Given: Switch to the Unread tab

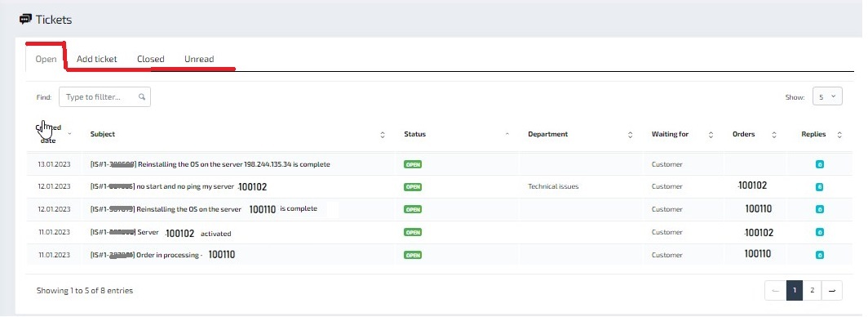Looking at the screenshot, I should pyautogui.click(x=199, y=59).
